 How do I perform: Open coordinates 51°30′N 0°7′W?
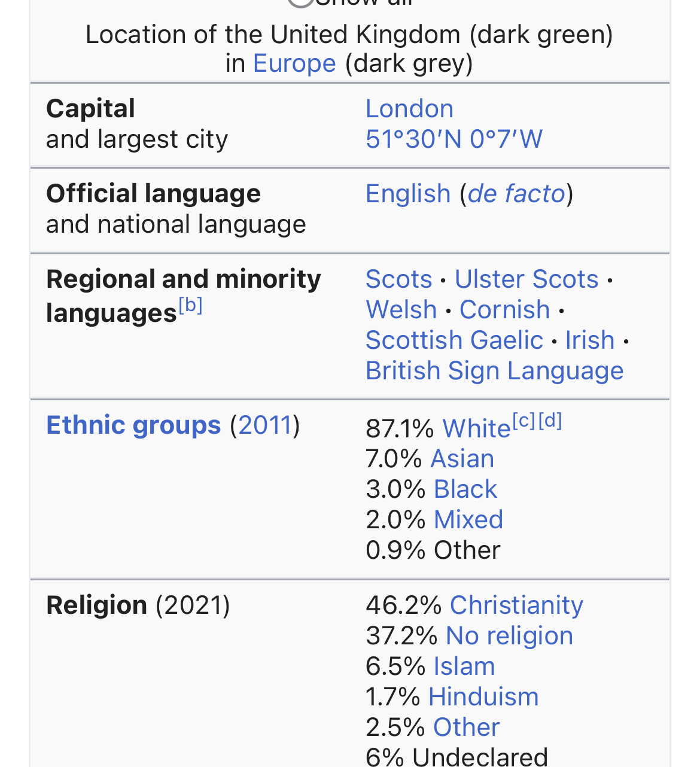[x=454, y=139]
